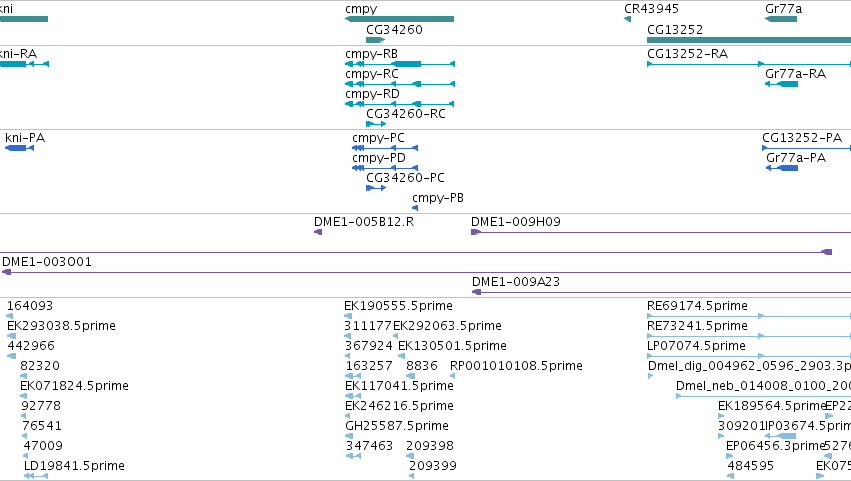Select GH25587.5prime EST label
851x481 pixels.
tap(397, 426)
